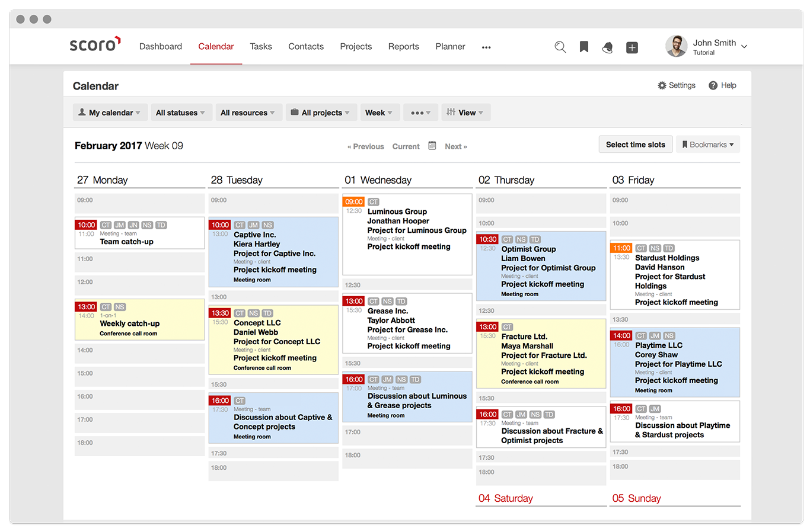Click the 27 Monday day header

coord(103,180)
